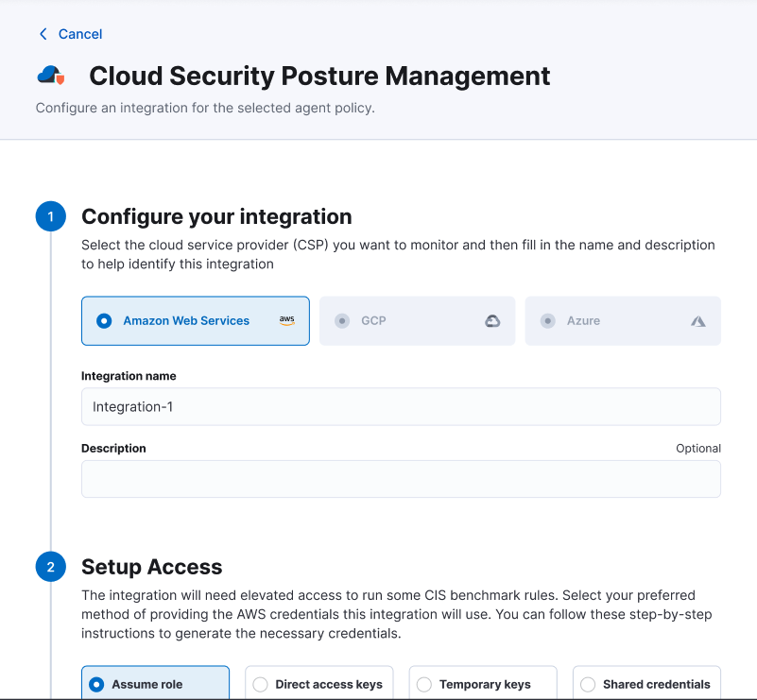Click the step 2 numbered circle
The width and height of the screenshot is (757, 700).
[x=50, y=567]
